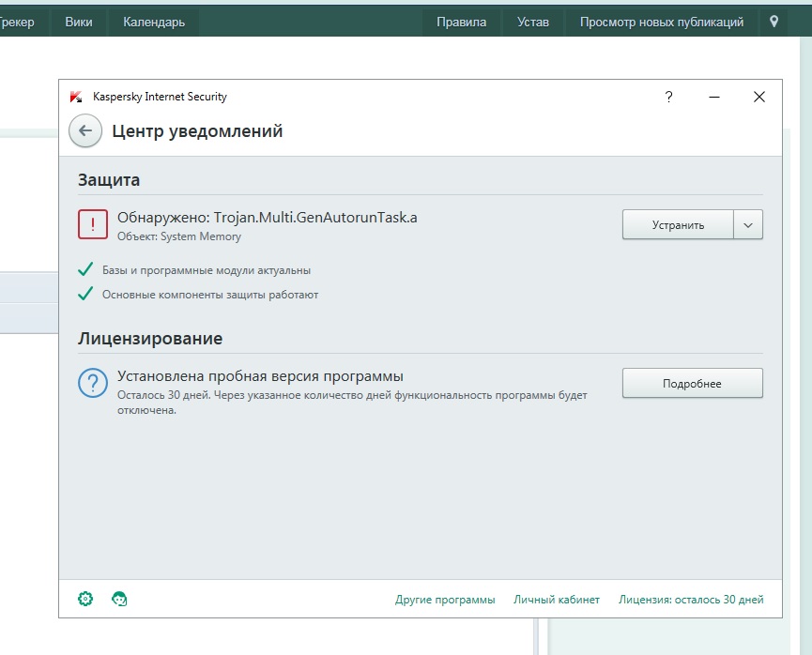
Task: Open Просмотр новых публикаций in the top bar
Action: point(661,22)
